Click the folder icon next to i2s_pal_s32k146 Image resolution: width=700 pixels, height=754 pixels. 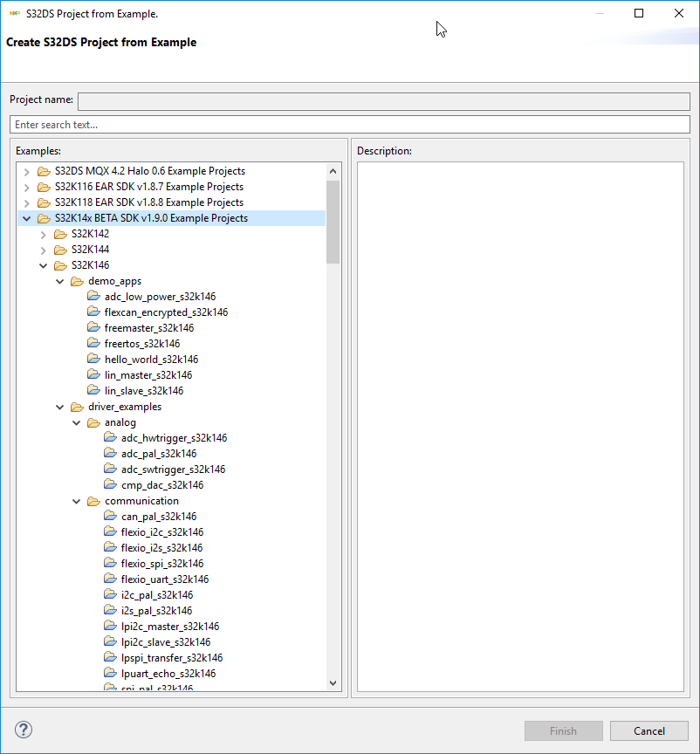pos(111,610)
